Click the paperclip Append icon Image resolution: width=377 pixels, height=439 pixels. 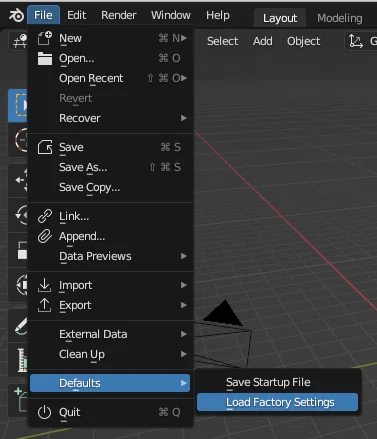(45, 236)
